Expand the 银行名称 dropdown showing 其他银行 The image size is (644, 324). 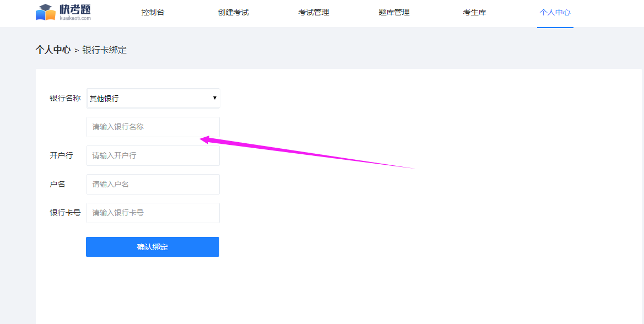coord(154,99)
